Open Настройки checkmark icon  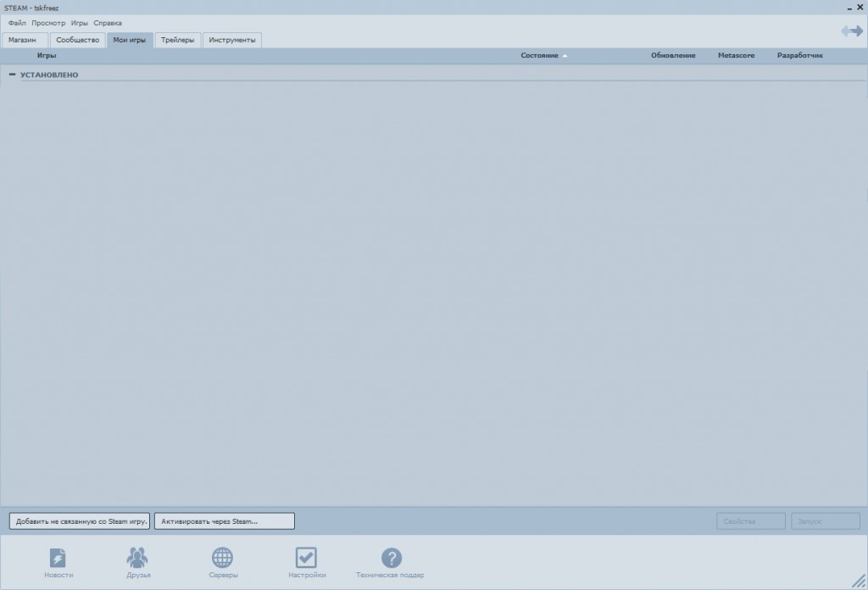coord(306,558)
